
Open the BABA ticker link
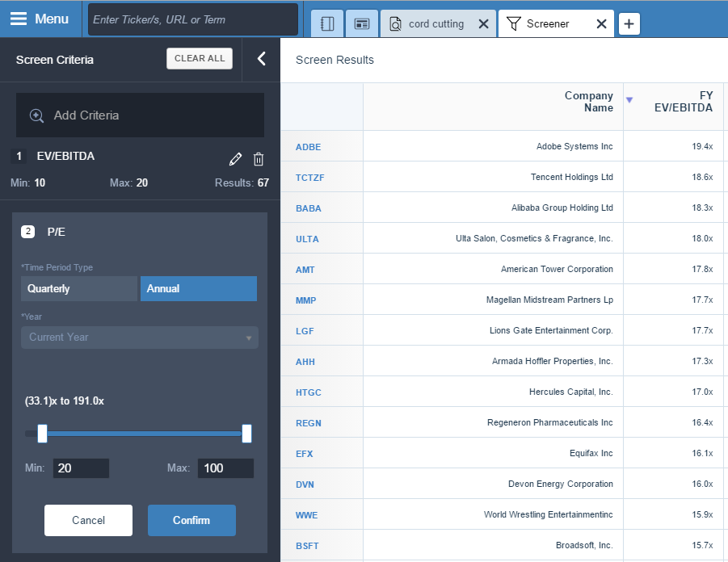(309, 208)
